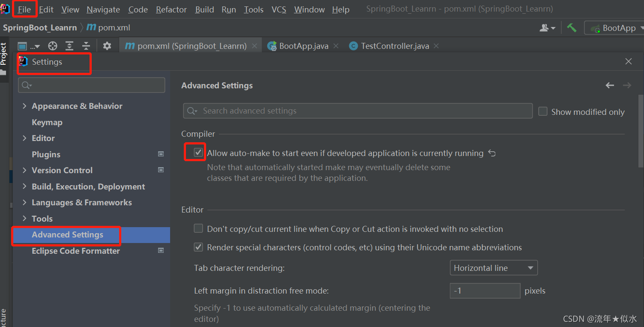Image resolution: width=644 pixels, height=327 pixels.
Task: Expand Appearance & Behavior settings
Action: 24,106
